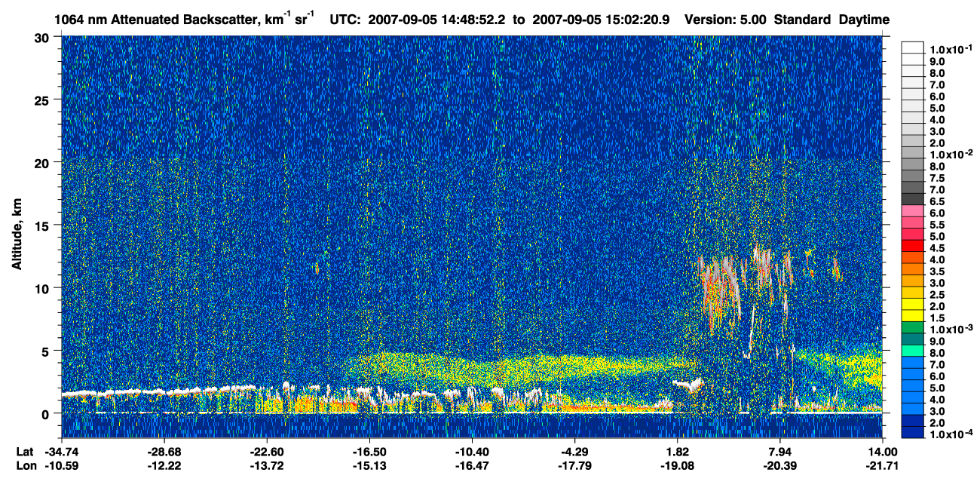Click the latitude value "-34.74"
This screenshot has height=503, width=980.
tap(63, 452)
